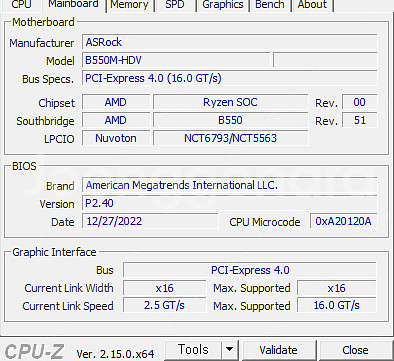Click the BIOS version P2.40 value
This screenshot has height=361, width=394.
coord(230,203)
